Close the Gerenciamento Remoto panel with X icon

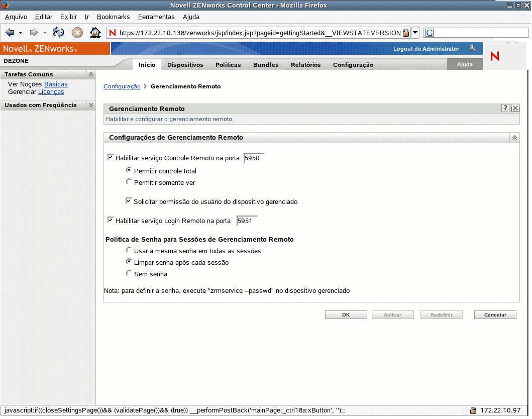pyautogui.click(x=515, y=108)
